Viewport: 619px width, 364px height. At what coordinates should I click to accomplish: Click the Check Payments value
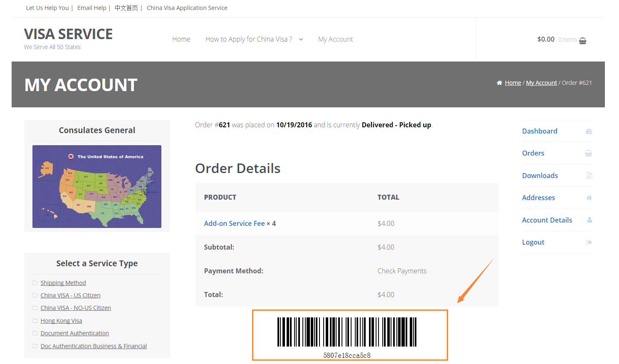point(402,271)
